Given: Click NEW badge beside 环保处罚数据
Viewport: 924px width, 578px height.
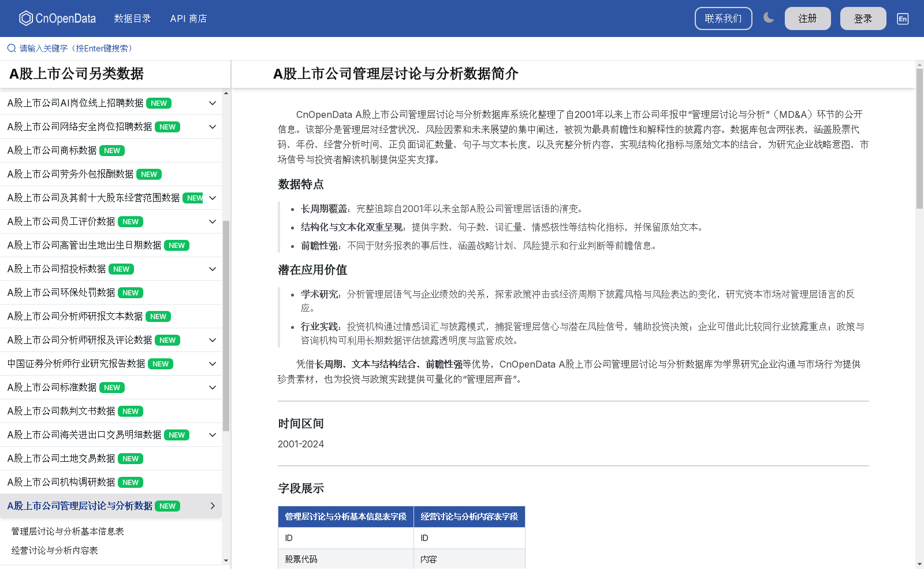Looking at the screenshot, I should pyautogui.click(x=131, y=292).
